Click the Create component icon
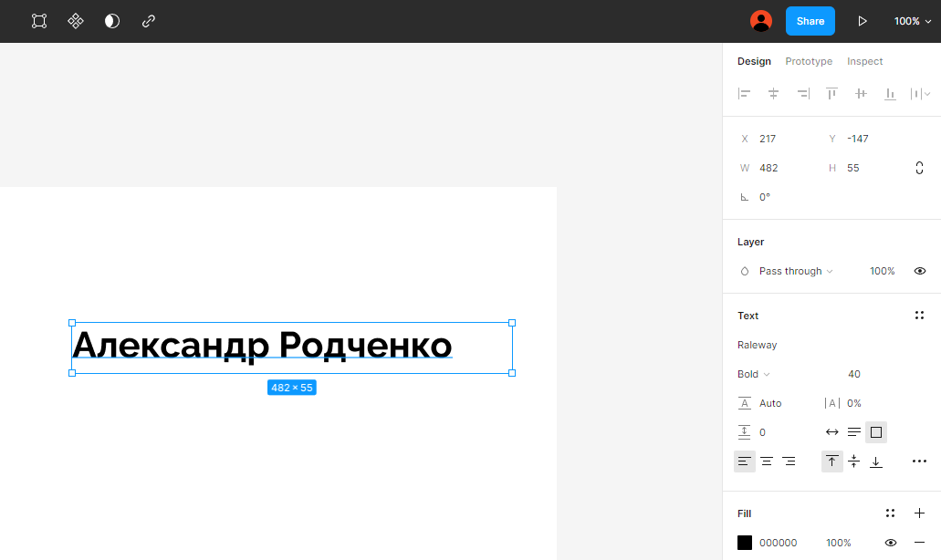941x560 pixels. pyautogui.click(x=76, y=21)
